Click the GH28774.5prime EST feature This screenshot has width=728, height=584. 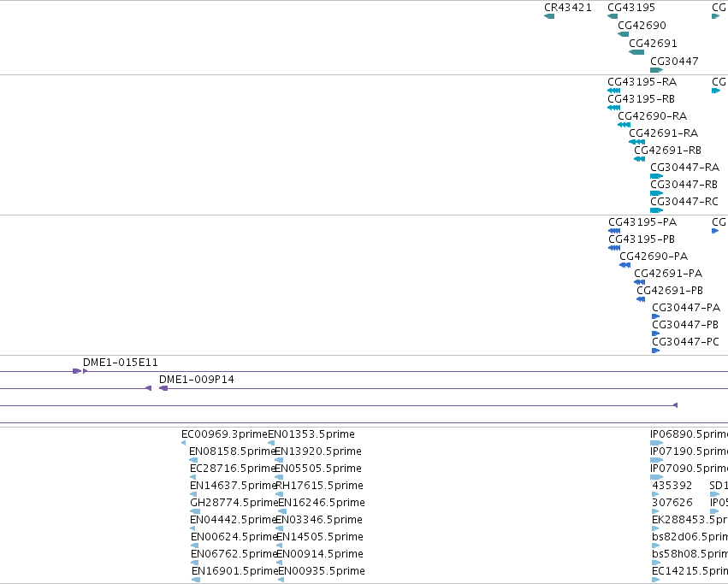195,511
